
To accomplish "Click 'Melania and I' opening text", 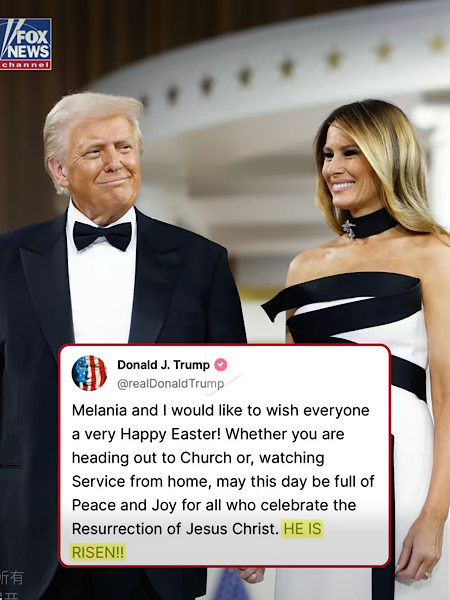I will click(x=120, y=410).
